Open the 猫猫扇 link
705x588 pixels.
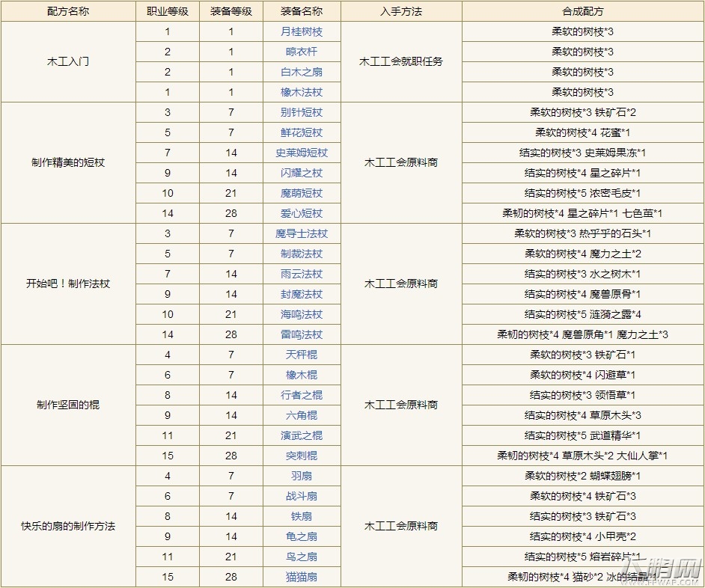[302, 578]
